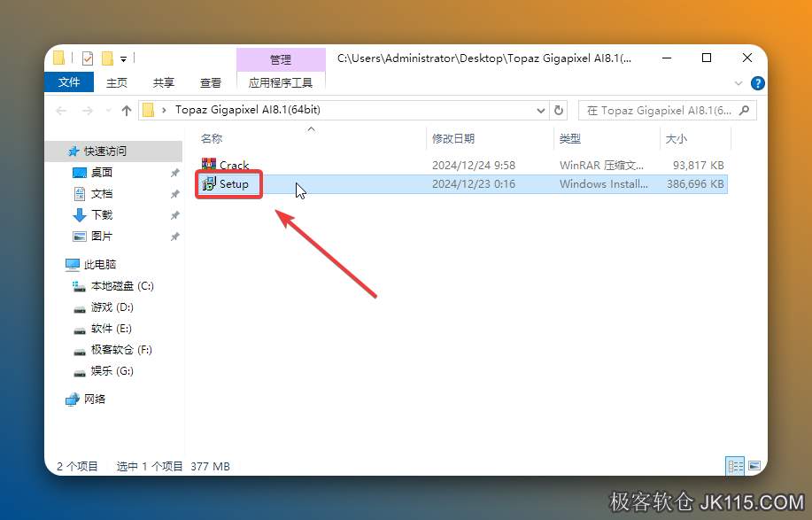The image size is (812, 520).
Task: Go forward with the forward arrow
Action: 88,111
